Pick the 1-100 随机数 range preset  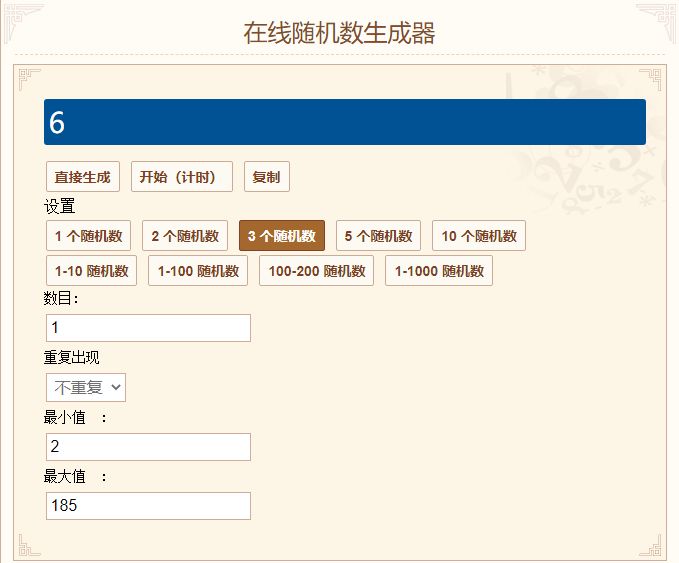[198, 271]
